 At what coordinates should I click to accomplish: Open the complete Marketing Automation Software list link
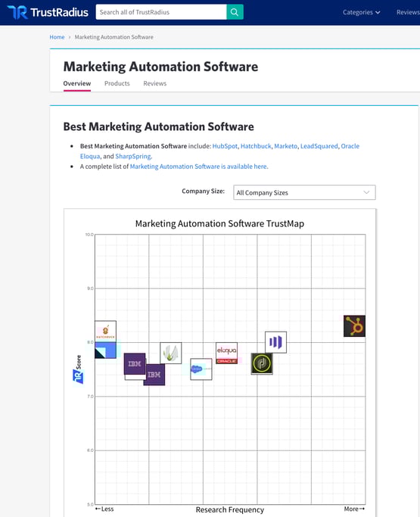[x=199, y=167]
